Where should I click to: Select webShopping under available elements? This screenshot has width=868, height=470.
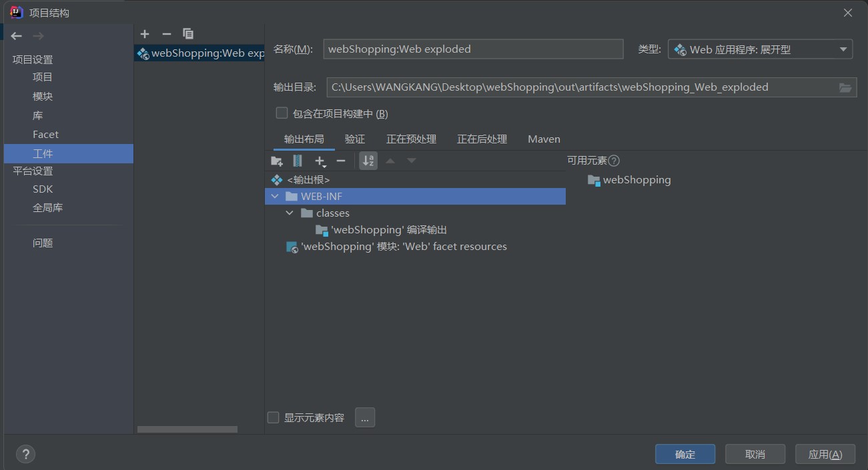point(629,180)
